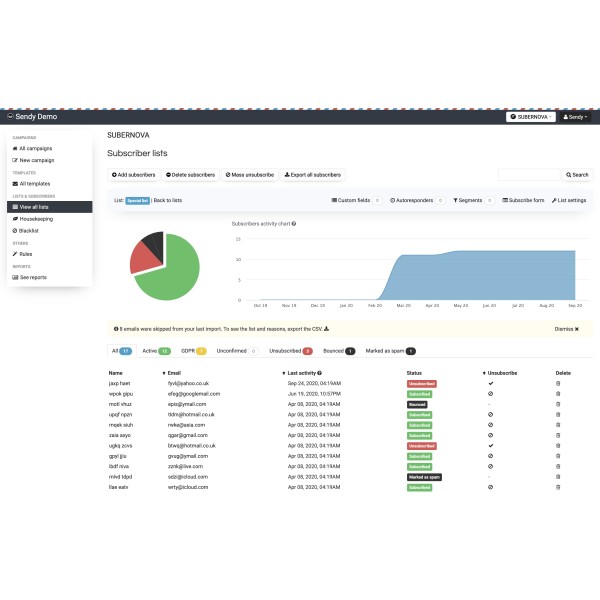Click the unsubscribe icon for wpok gipu

490,393
